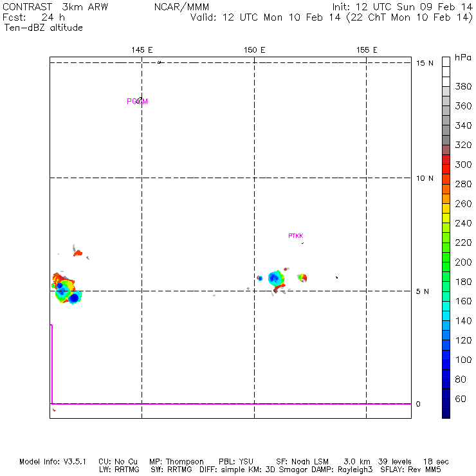
Task: Click the 'NCAR/MMM' header text
Action: [181, 7]
